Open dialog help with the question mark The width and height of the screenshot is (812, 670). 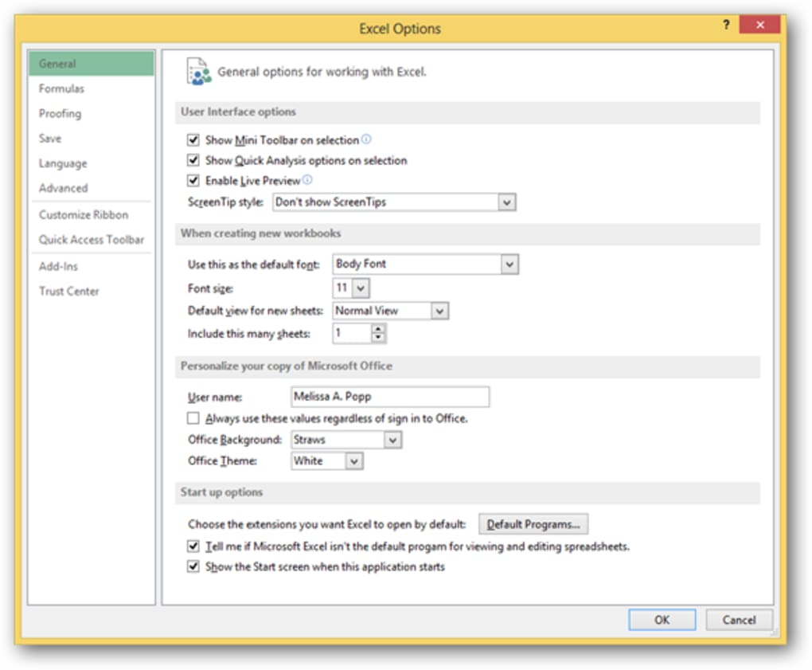click(x=726, y=25)
